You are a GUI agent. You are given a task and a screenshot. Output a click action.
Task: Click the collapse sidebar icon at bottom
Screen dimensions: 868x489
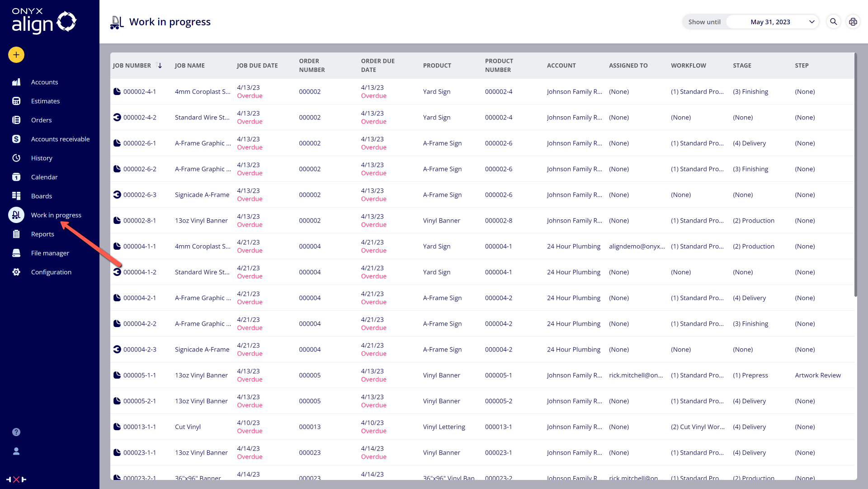(16, 480)
